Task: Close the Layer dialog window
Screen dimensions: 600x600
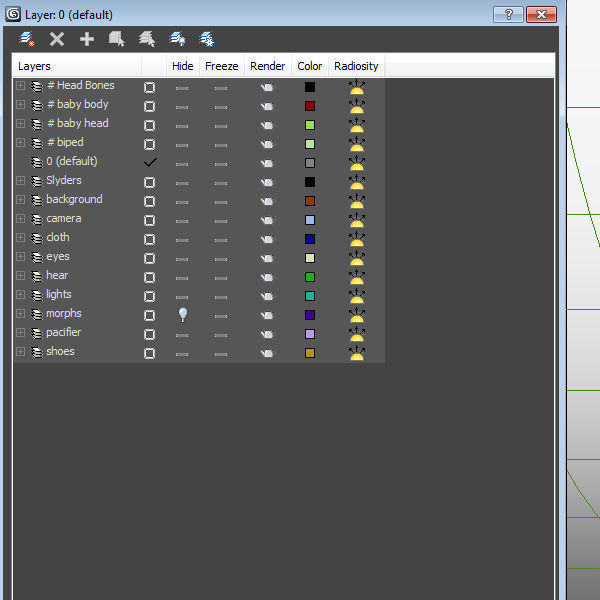Action: click(x=541, y=15)
